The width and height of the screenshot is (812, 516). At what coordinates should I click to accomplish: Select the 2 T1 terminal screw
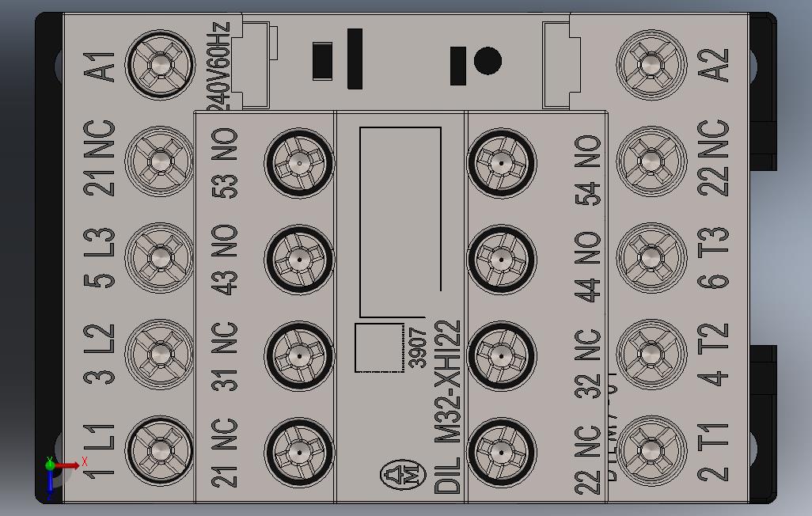click(651, 451)
